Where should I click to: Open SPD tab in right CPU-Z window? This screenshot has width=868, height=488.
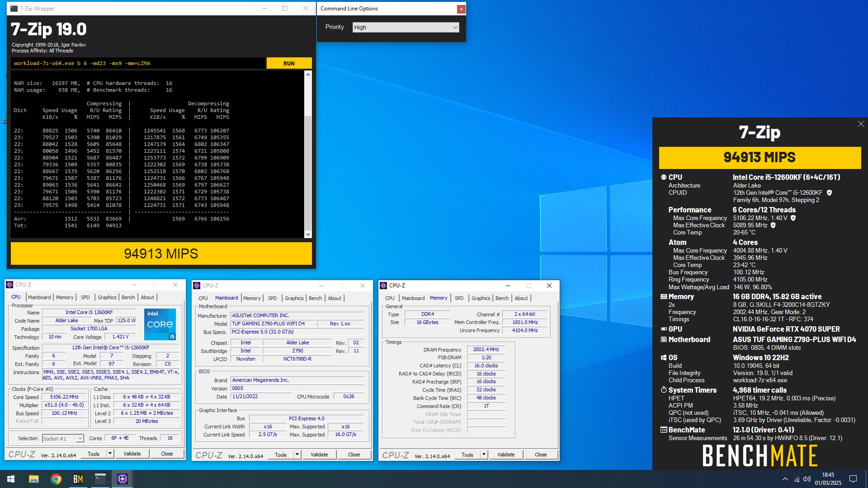(x=459, y=298)
